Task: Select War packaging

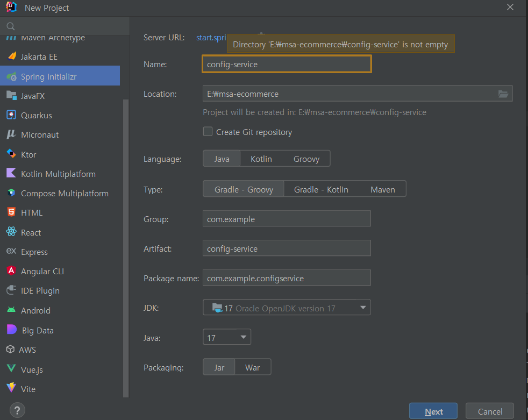Action: 253,367
